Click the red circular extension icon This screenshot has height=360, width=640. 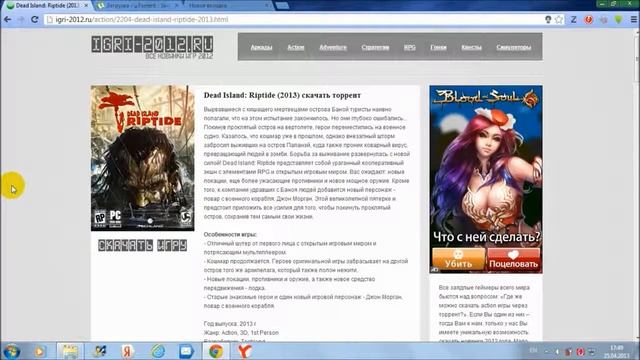tap(588, 20)
